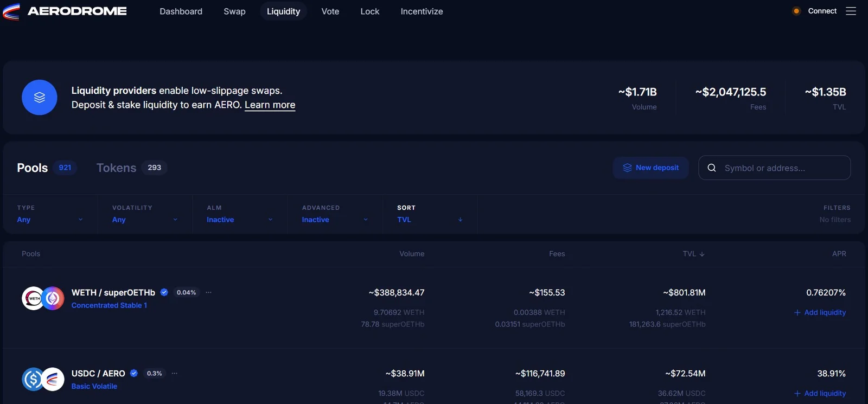The width and height of the screenshot is (868, 404).
Task: Click the ~$2,047,125.5 fees stat
Action: coord(731,92)
